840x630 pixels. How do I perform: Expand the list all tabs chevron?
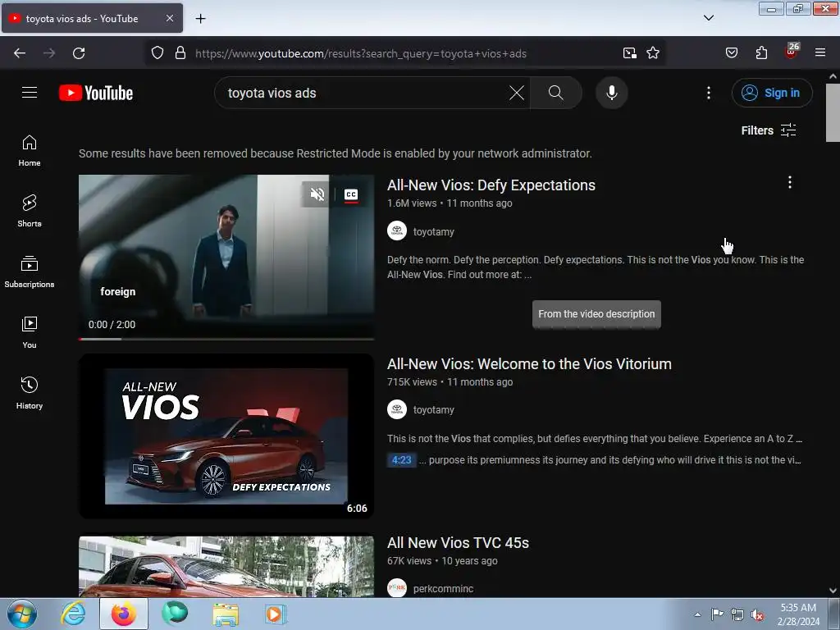[x=708, y=18]
